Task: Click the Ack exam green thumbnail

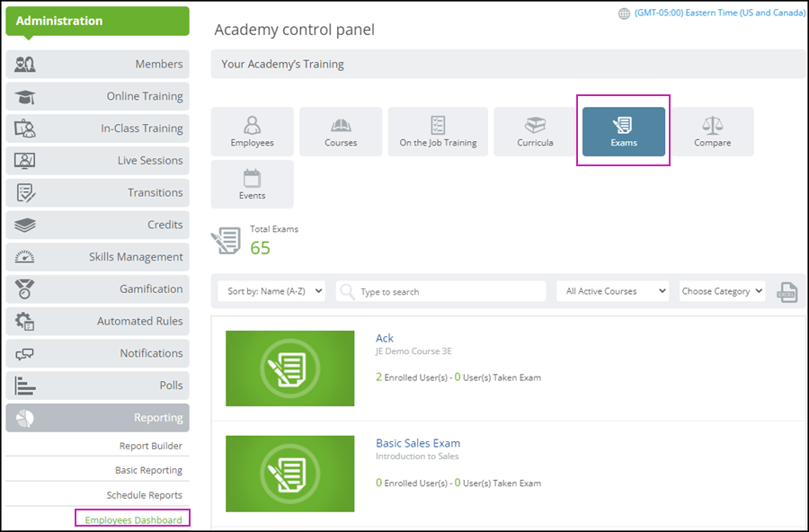Action: pyautogui.click(x=290, y=368)
